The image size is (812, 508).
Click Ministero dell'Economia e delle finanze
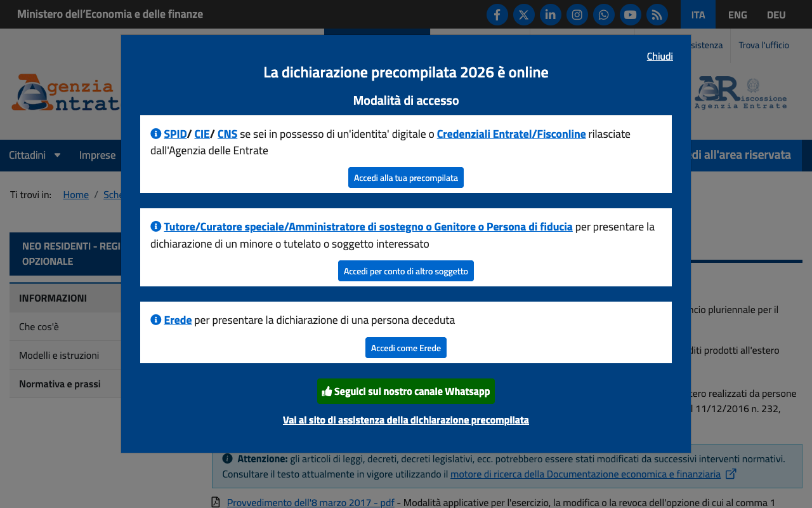pyautogui.click(x=110, y=14)
